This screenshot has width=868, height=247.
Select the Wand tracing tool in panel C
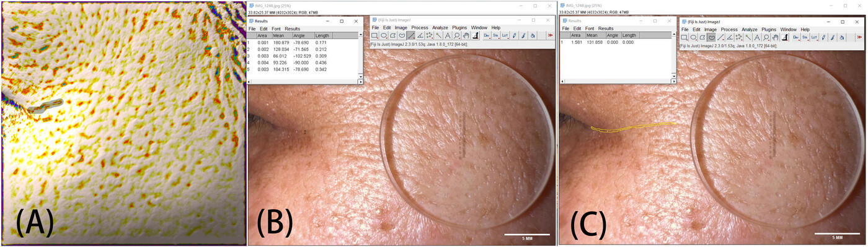(x=748, y=37)
